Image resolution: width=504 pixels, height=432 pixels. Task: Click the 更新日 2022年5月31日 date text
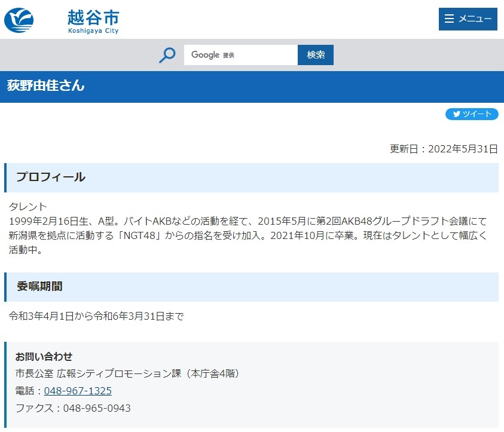point(444,149)
